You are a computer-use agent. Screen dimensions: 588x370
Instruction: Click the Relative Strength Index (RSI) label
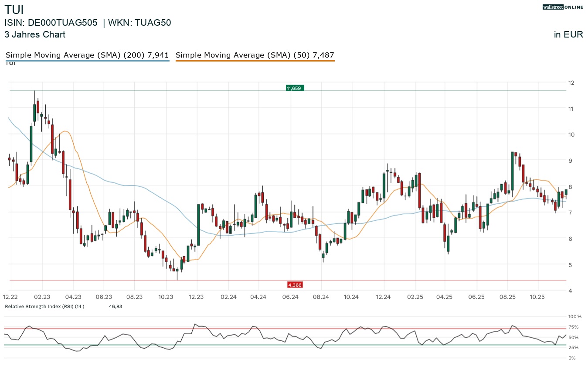[44, 307]
